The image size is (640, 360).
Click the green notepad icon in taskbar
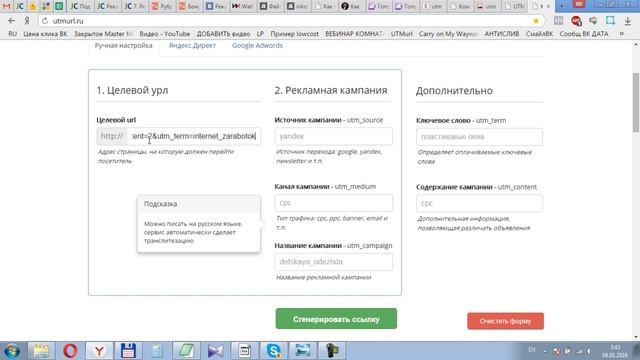(x=186, y=351)
